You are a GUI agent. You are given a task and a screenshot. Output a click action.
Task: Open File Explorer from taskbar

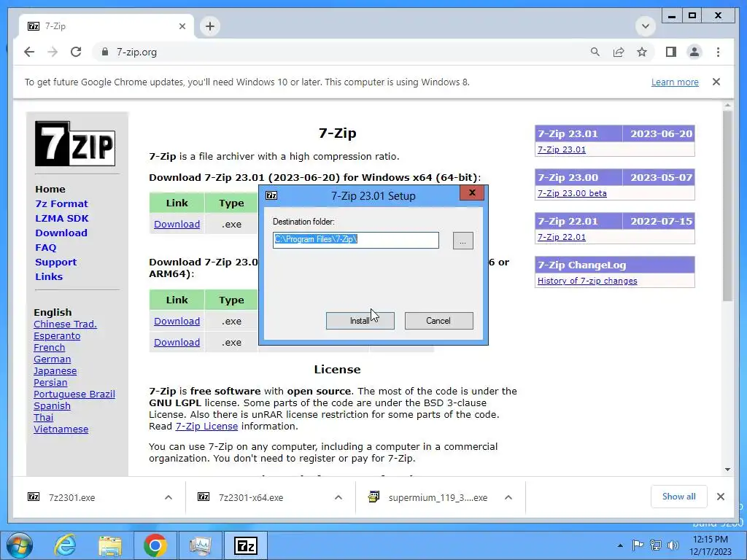click(x=110, y=545)
